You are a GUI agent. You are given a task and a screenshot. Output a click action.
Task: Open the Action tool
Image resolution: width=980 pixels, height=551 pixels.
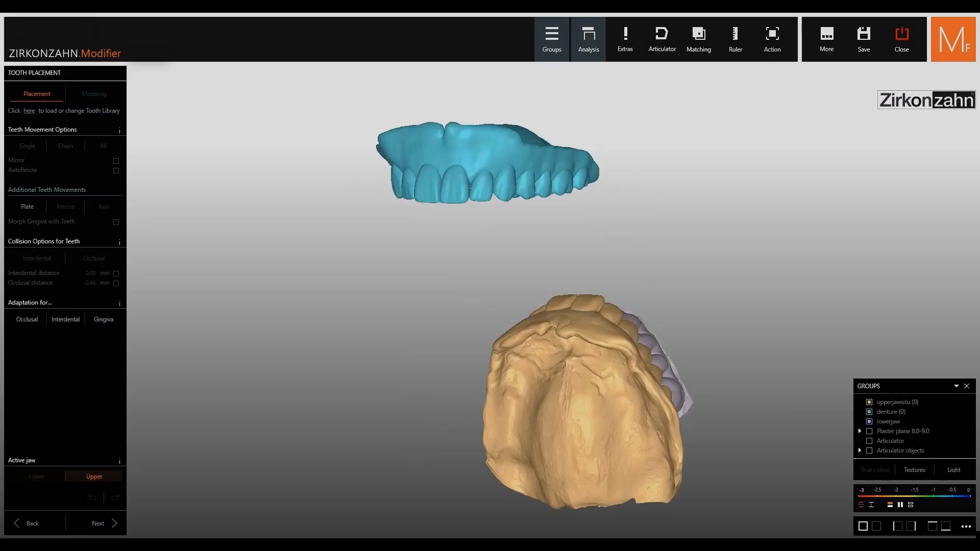coord(772,39)
